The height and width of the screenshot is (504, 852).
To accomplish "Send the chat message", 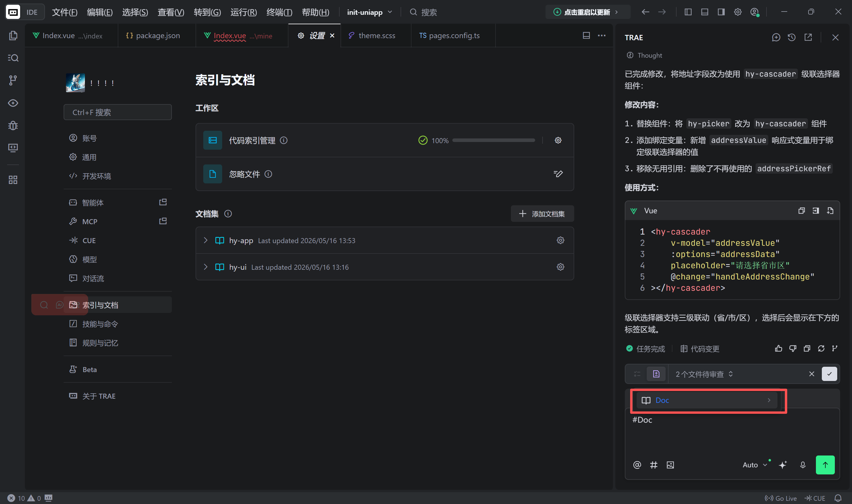I will 825,465.
